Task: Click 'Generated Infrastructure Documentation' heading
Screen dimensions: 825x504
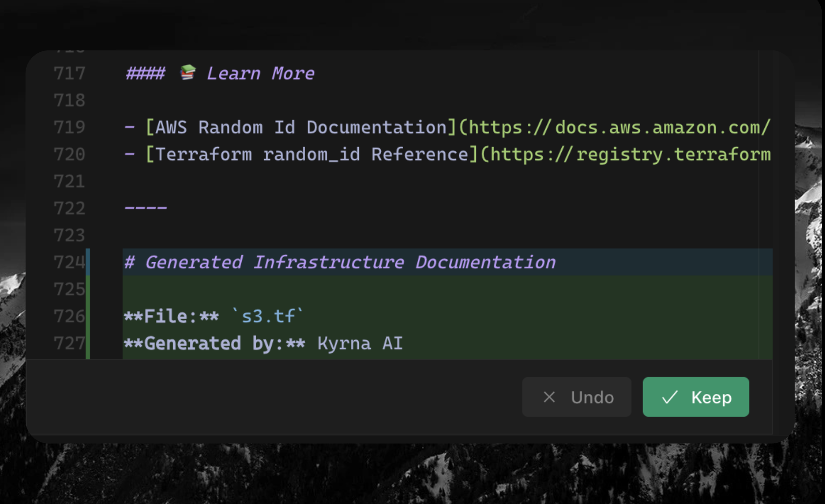Action: [x=350, y=262]
